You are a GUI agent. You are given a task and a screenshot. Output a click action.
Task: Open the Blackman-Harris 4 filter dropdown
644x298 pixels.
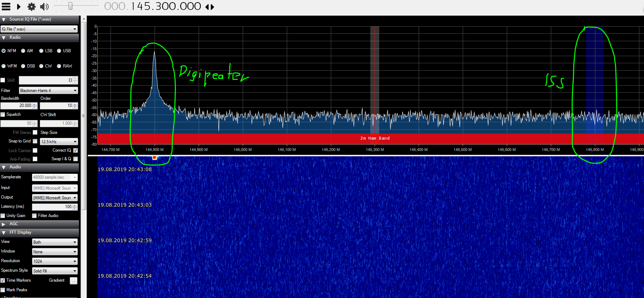click(x=48, y=91)
